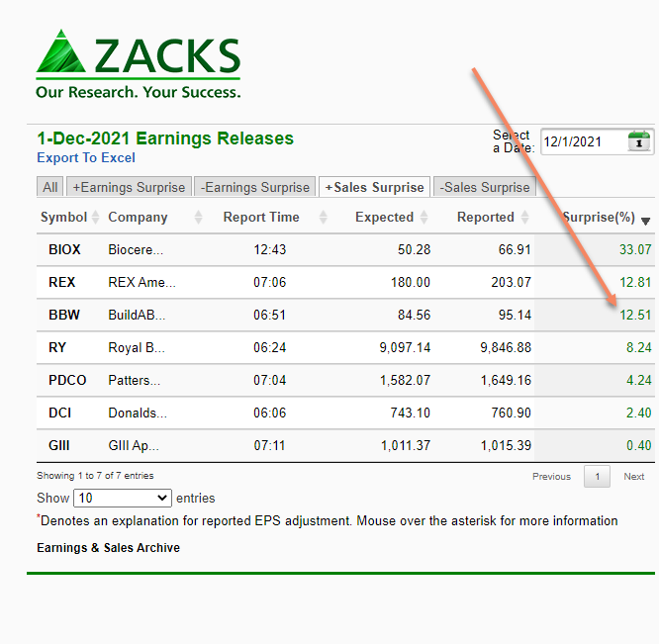Click company name BuildAB...

pos(137,315)
